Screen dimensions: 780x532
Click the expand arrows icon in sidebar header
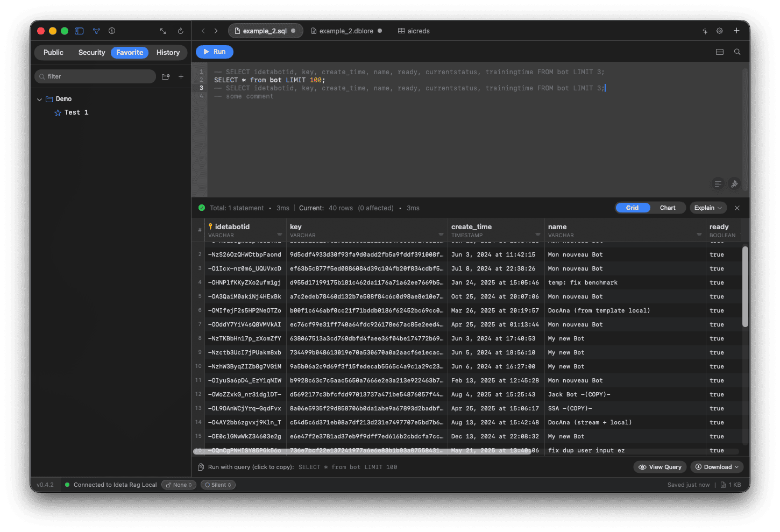pos(163,31)
